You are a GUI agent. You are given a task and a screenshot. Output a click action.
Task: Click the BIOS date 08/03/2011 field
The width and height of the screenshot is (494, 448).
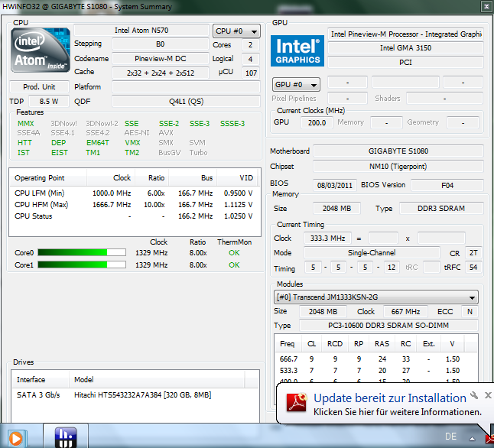point(335,185)
